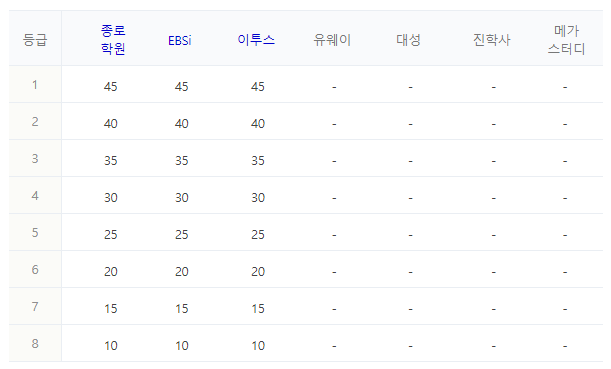Select EBSi score 10 in grade 8
Image resolution: width=611 pixels, height=369 pixels.
coord(182,346)
